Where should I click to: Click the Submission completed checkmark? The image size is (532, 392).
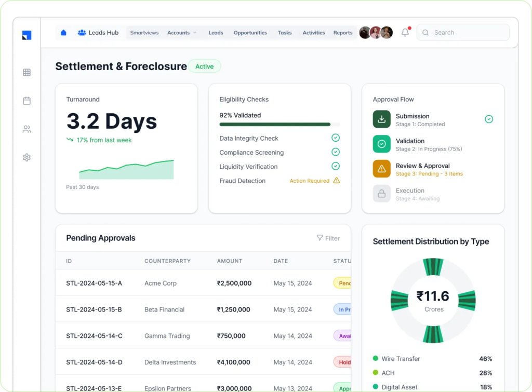tap(489, 119)
